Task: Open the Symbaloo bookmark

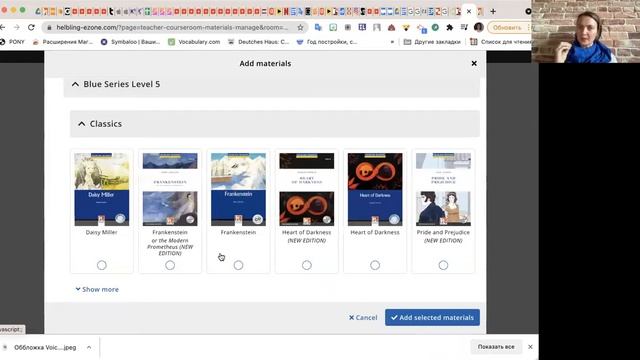Action: click(131, 42)
